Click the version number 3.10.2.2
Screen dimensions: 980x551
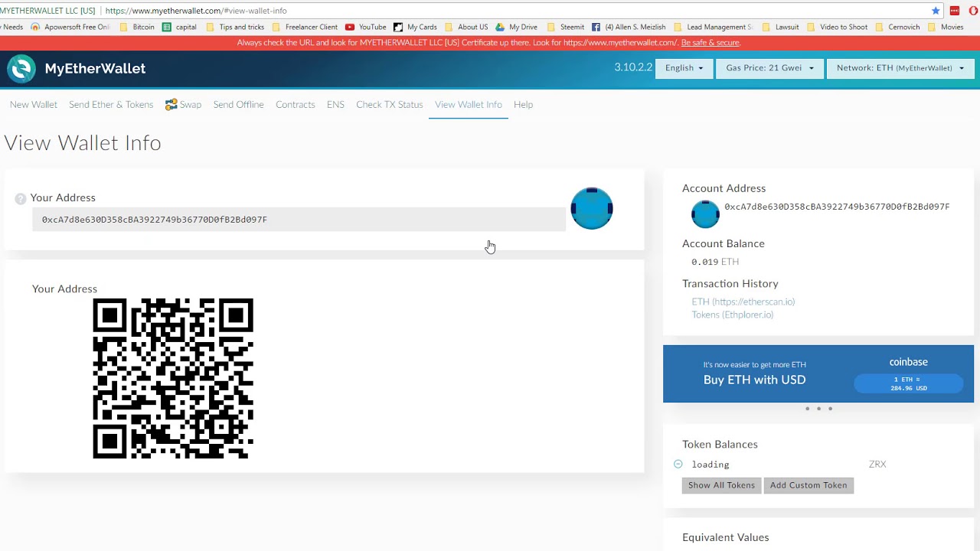pyautogui.click(x=633, y=67)
